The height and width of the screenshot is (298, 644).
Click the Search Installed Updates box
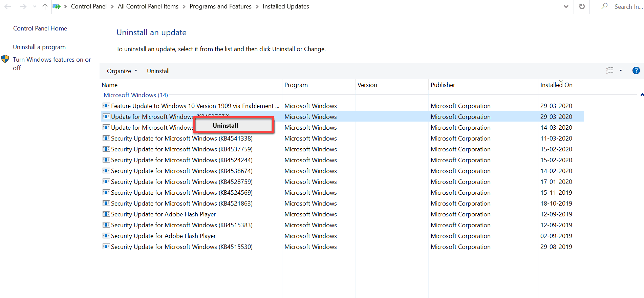tap(619, 7)
